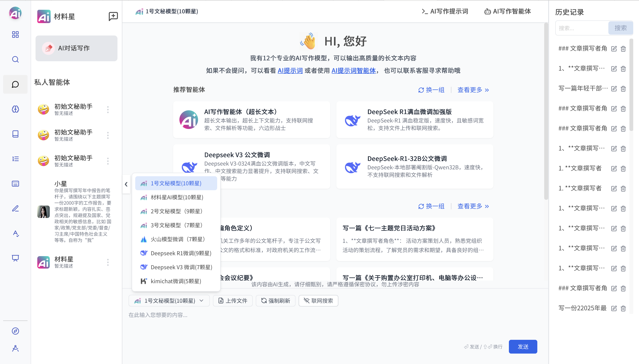Open history entry '1. **文章撰写者' first one
This screenshot has width=639, height=364.
(x=580, y=168)
